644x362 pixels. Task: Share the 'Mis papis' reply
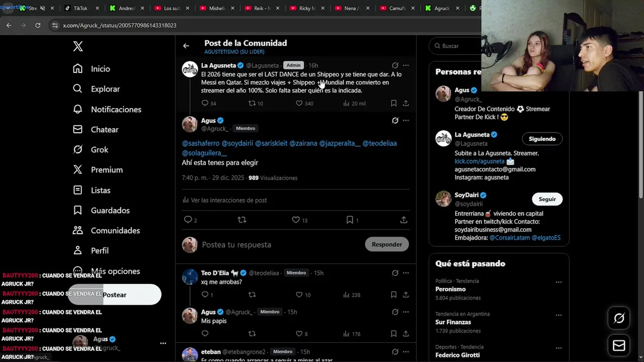click(x=406, y=333)
